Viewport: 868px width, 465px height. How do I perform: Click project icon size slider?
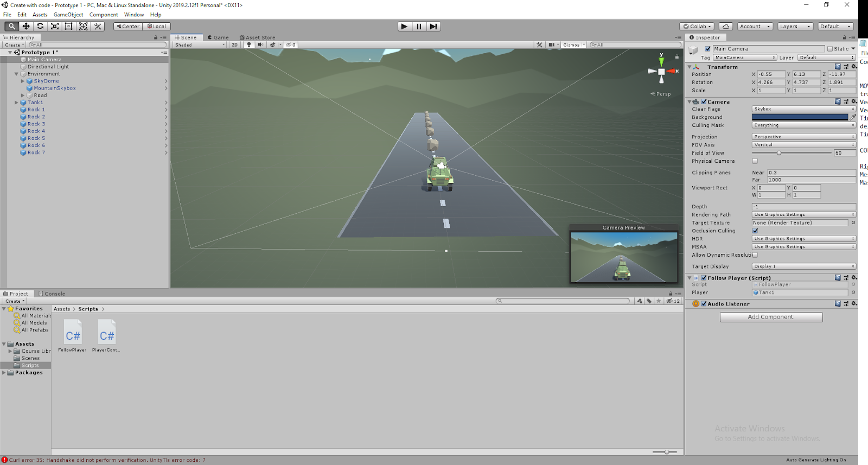pyautogui.click(x=665, y=452)
